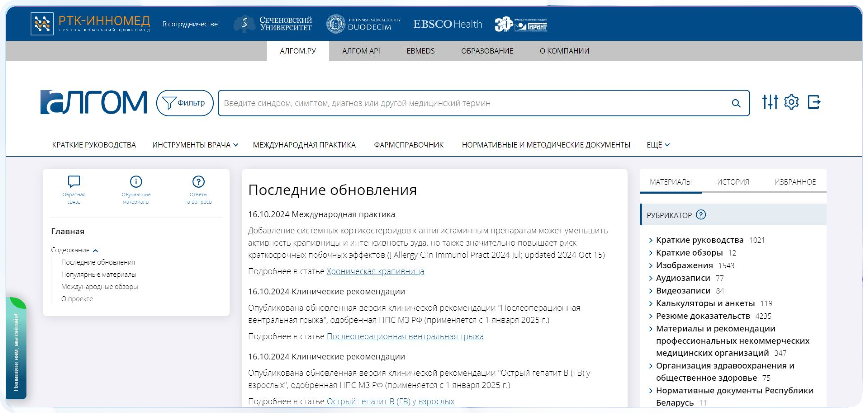Open НОРМАТИВНЫЕ И МЕТОДИЧЕСКИЕ ДОКУМЕНТЫ menu
This screenshot has height=413, width=868.
tap(546, 145)
